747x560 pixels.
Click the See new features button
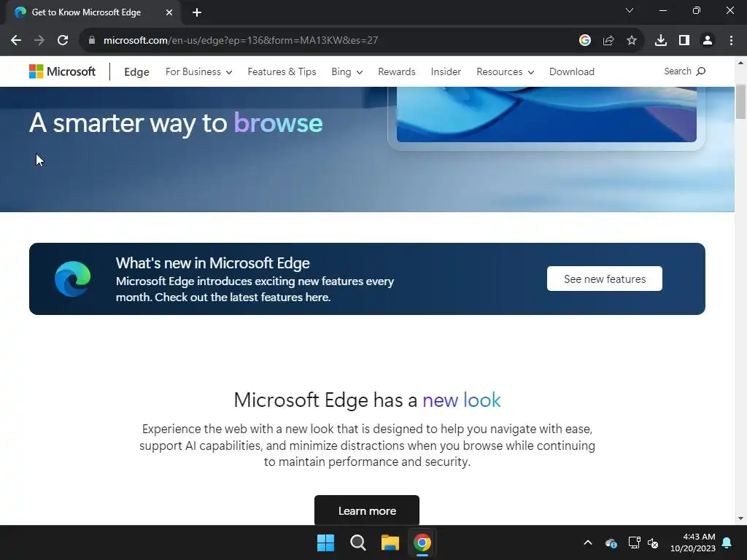605,279
